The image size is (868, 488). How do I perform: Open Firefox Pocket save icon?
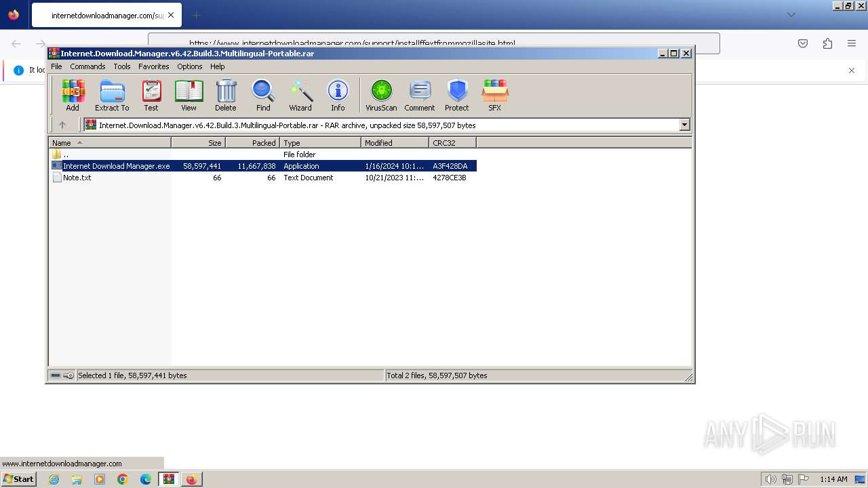803,43
